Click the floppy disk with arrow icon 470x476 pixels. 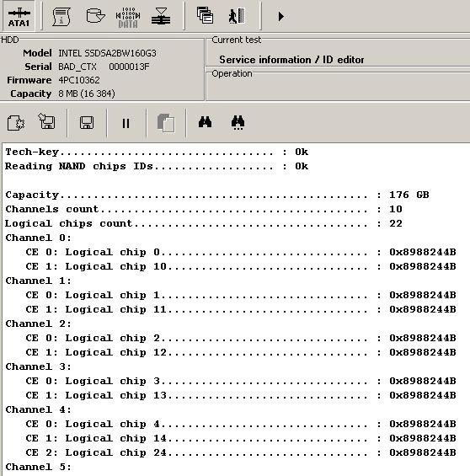[x=46, y=121]
